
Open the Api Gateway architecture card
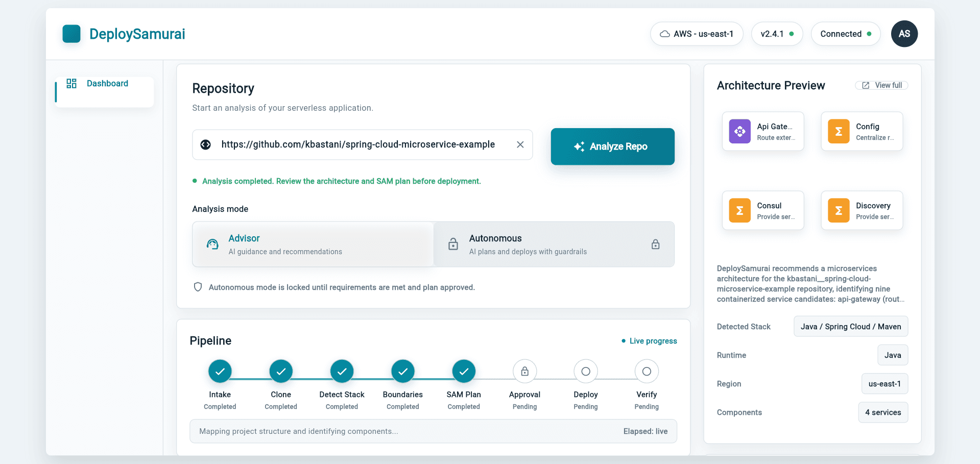pyautogui.click(x=763, y=131)
